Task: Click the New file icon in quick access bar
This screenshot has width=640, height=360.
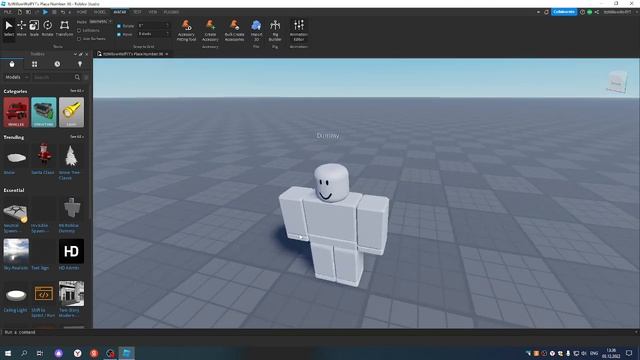Action: click(x=20, y=12)
